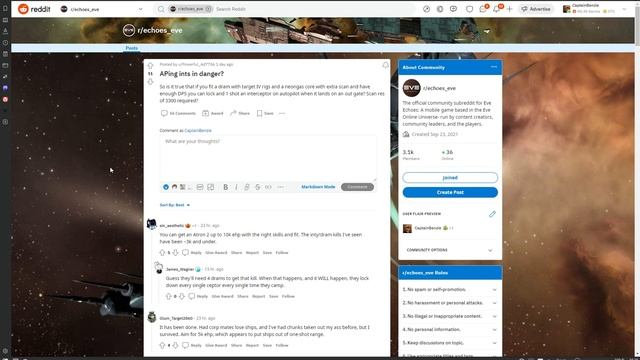
Task: Toggle inline code in the comment editor
Action: click(x=268, y=187)
